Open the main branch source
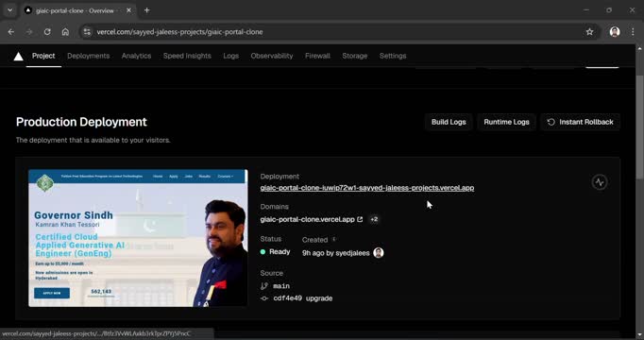Screen dimensions: 644x340 tap(281, 286)
